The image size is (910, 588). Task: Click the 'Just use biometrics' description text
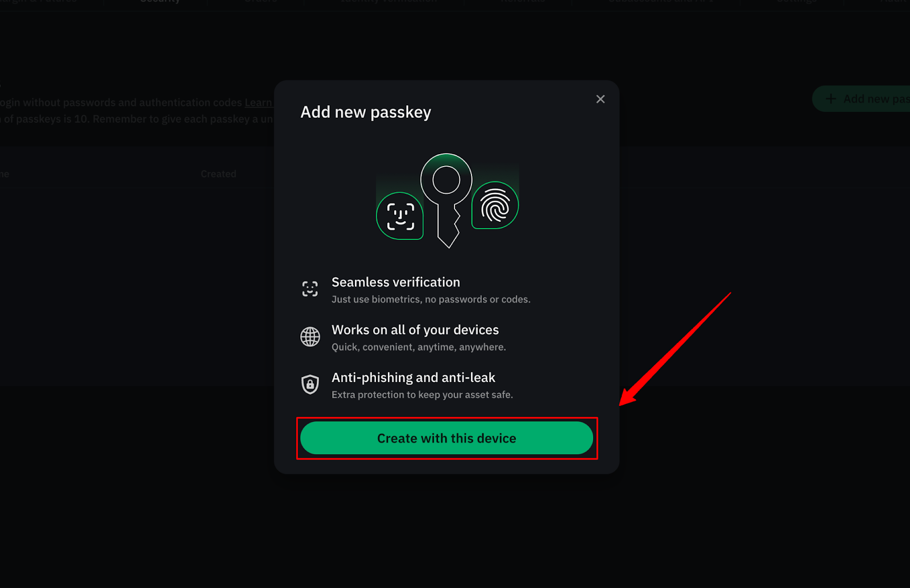pyautogui.click(x=431, y=299)
